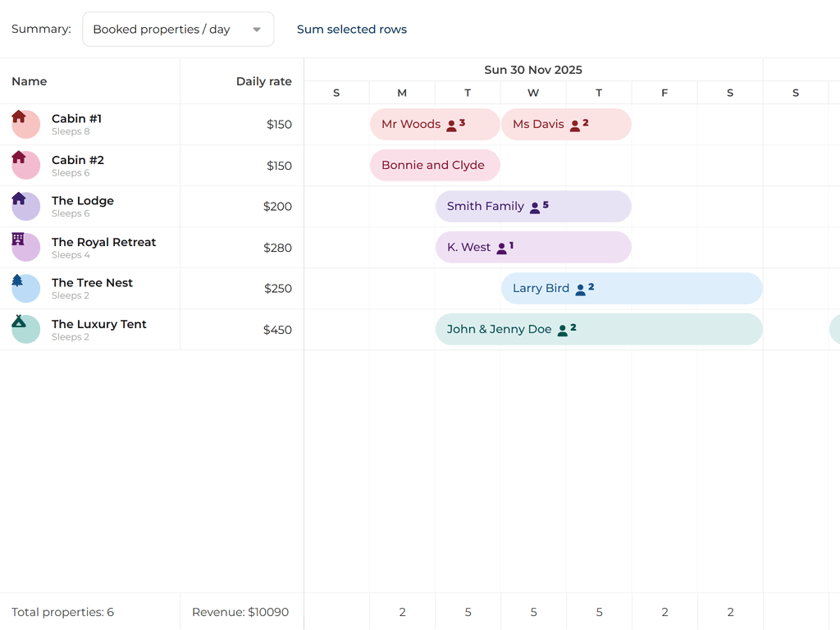Open the Bonnie and Clyde booking
This screenshot has height=630, width=840.
(435, 166)
